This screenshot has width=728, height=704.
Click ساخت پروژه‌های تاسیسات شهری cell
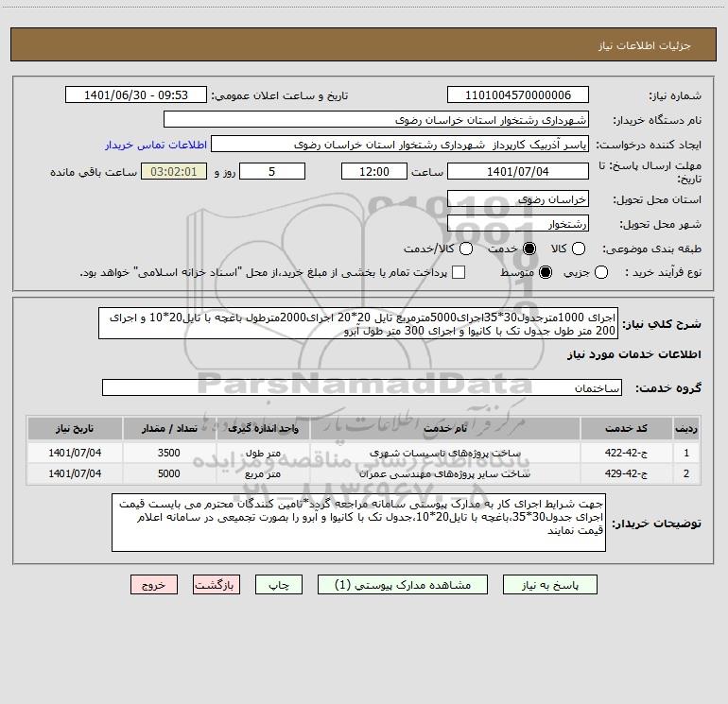pos(444,453)
